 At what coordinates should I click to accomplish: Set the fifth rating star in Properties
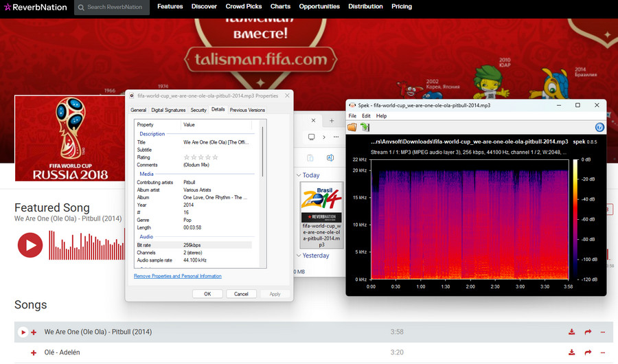(x=215, y=157)
